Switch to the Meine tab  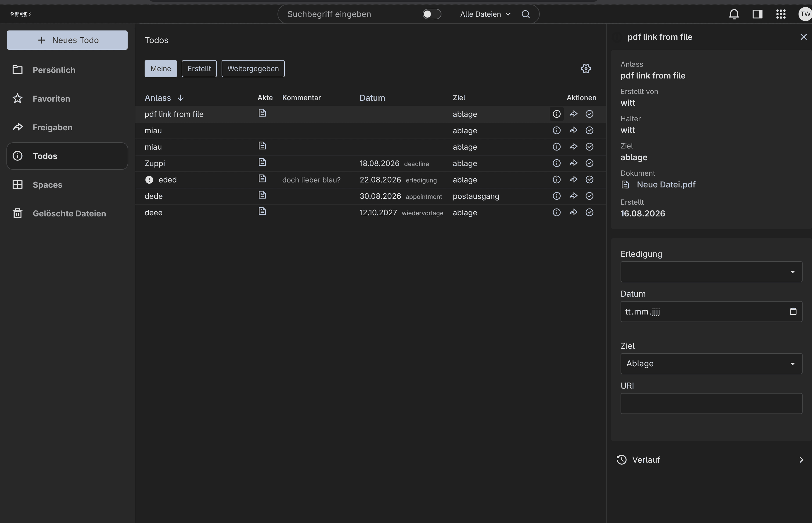[x=161, y=69]
